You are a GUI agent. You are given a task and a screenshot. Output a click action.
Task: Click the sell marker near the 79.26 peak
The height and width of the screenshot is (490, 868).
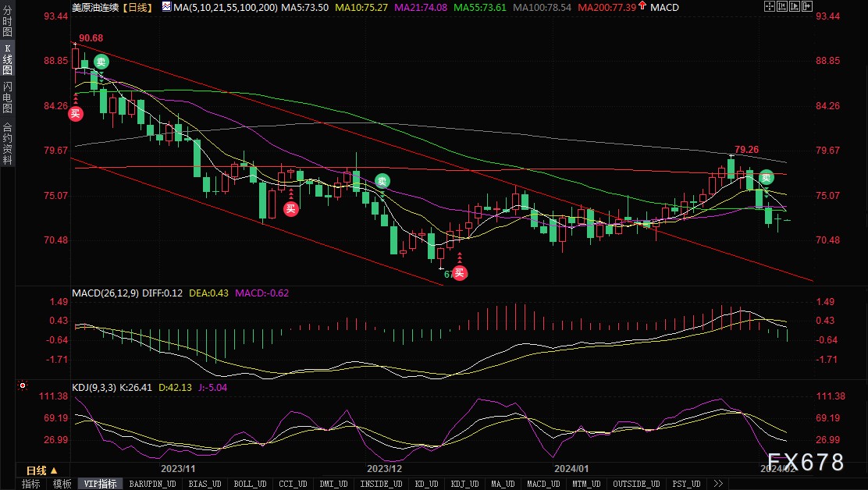(x=767, y=179)
